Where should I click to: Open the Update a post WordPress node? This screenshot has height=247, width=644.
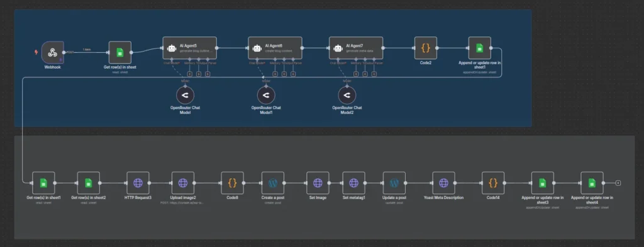pyautogui.click(x=394, y=183)
